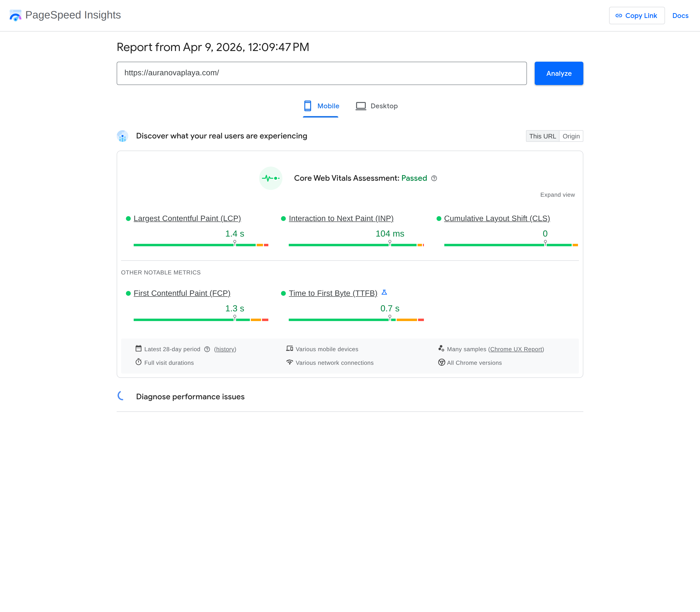
Task: Click the FCP distribution bar
Action: pyautogui.click(x=201, y=320)
